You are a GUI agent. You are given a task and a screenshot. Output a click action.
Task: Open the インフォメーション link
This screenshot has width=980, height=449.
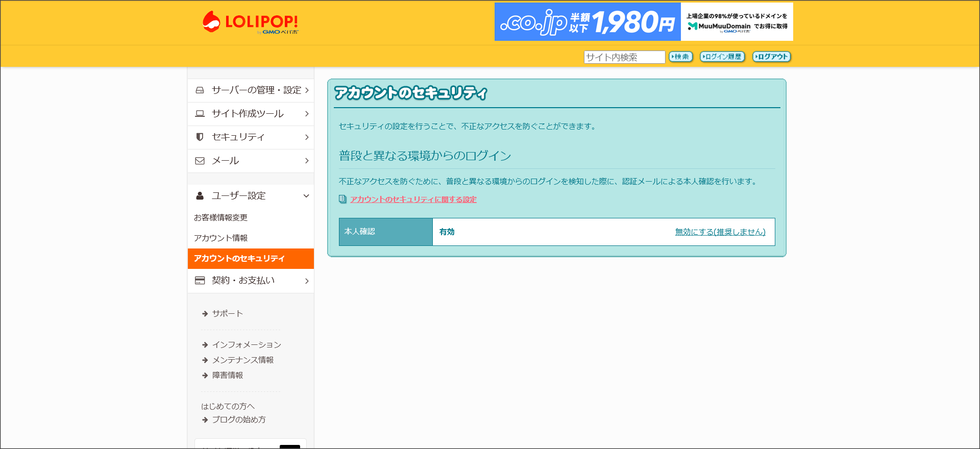pos(247,345)
